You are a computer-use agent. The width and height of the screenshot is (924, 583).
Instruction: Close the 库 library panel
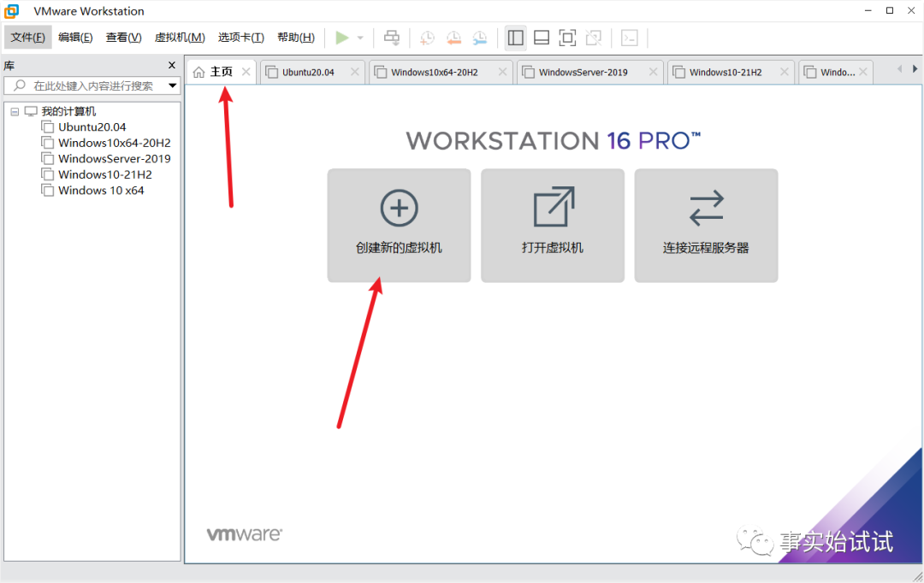pos(171,65)
